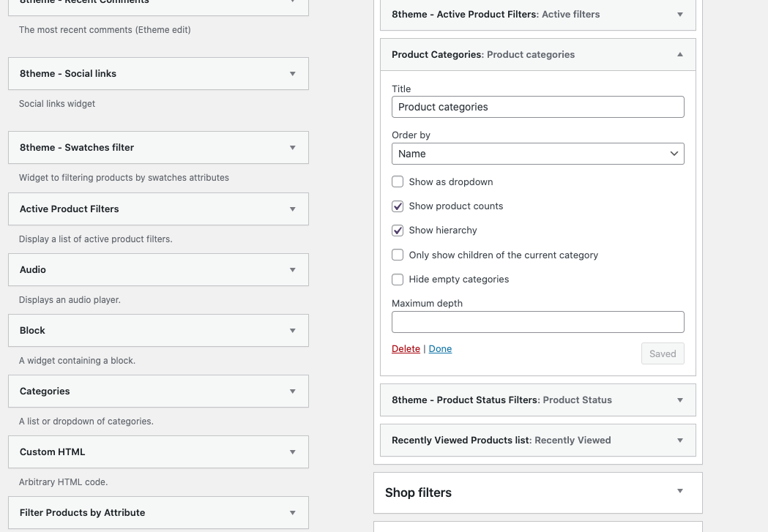Uncheck Show product counts
This screenshot has width=768, height=532.
click(398, 206)
